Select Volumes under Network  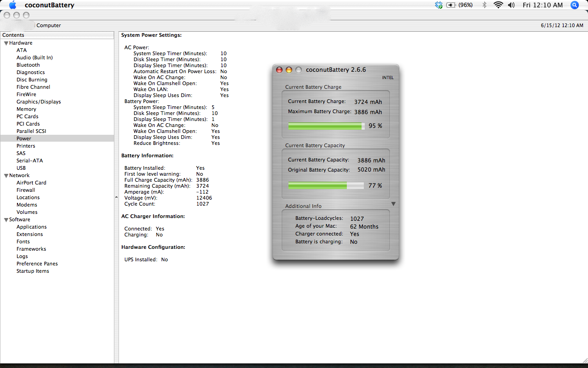[x=27, y=212]
